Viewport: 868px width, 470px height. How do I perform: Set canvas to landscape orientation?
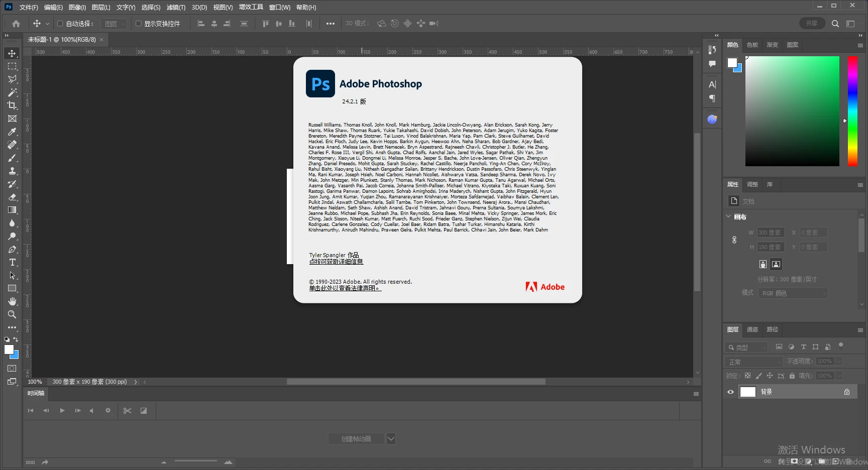(776, 264)
